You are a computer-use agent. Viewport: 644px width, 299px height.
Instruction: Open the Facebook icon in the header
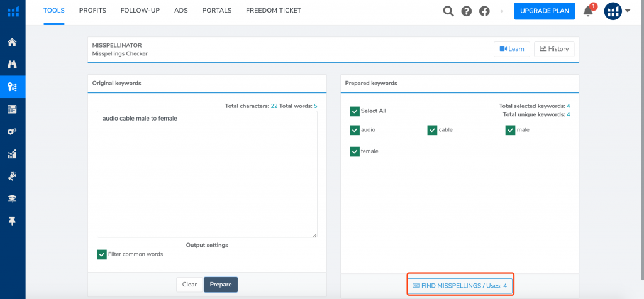tap(485, 11)
